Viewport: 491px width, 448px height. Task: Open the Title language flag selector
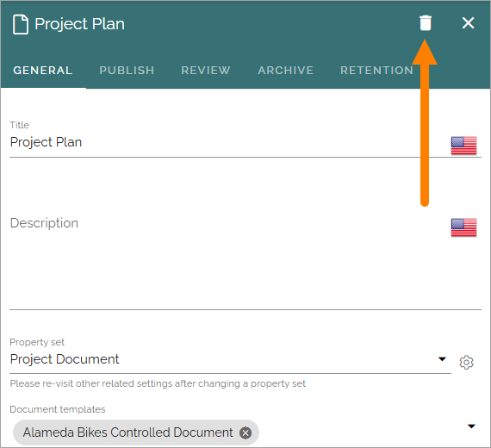click(463, 146)
